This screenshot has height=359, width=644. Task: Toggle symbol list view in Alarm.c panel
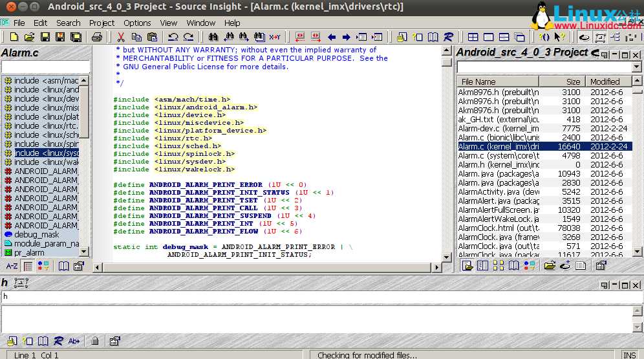point(28,266)
